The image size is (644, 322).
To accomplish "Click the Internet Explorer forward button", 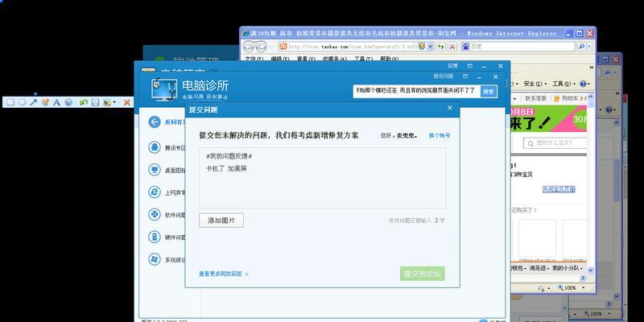I will [260, 47].
